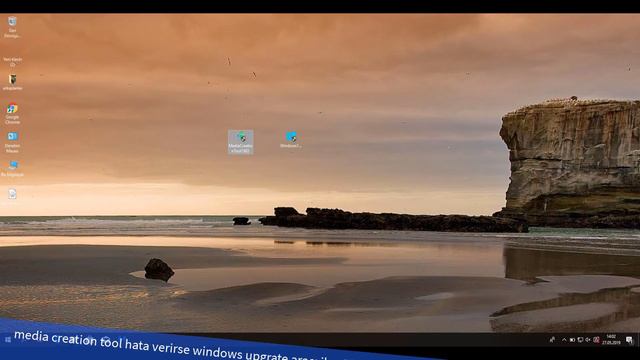Select the Yeni klasör desktop item

click(12, 61)
